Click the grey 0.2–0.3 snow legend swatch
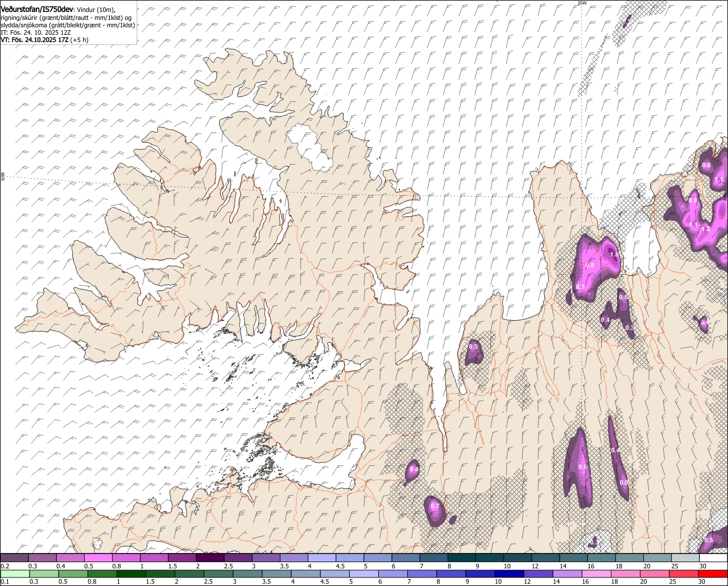Viewport: 728px width, 586px height. [14, 558]
